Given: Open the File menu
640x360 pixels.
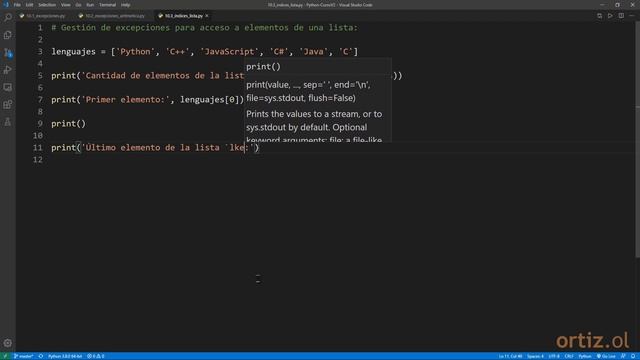Looking at the screenshot, I should [x=17, y=5].
